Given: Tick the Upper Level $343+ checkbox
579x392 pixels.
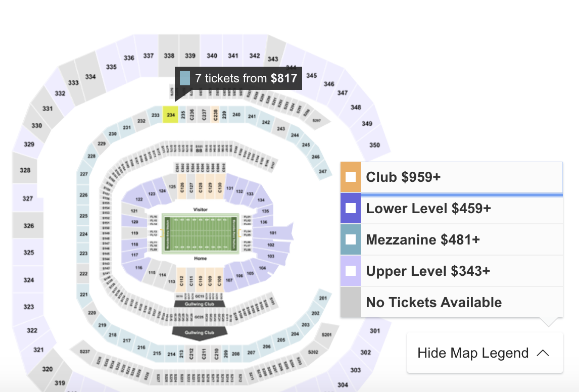Looking at the screenshot, I should coord(351,271).
